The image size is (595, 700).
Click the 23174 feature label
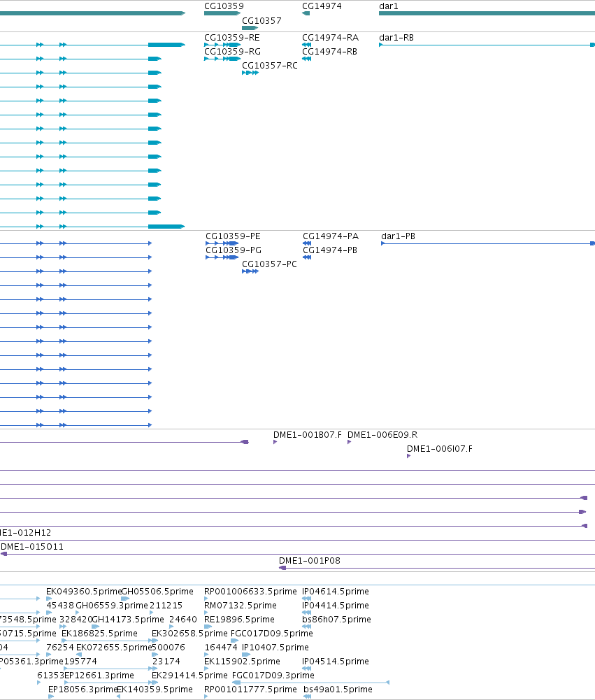tap(166, 662)
